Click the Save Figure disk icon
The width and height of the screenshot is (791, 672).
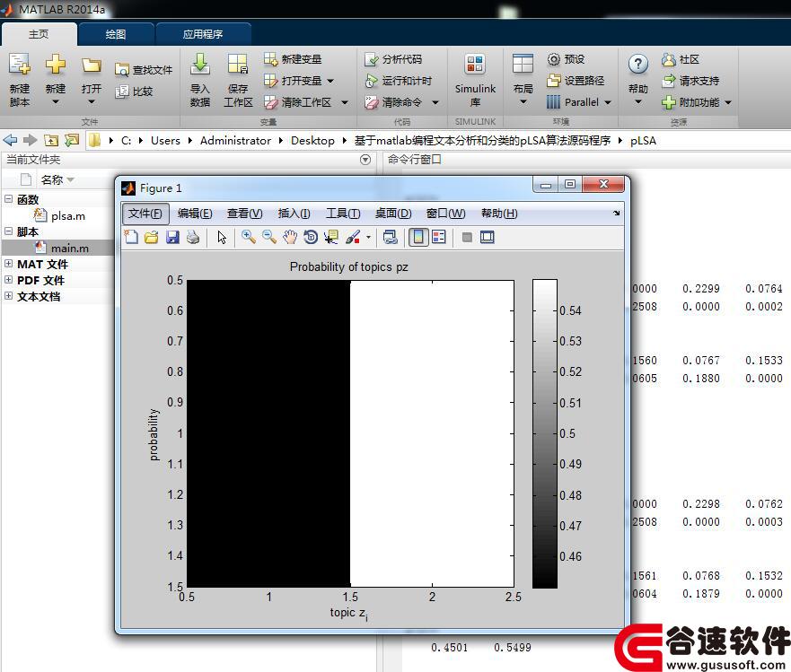point(172,237)
